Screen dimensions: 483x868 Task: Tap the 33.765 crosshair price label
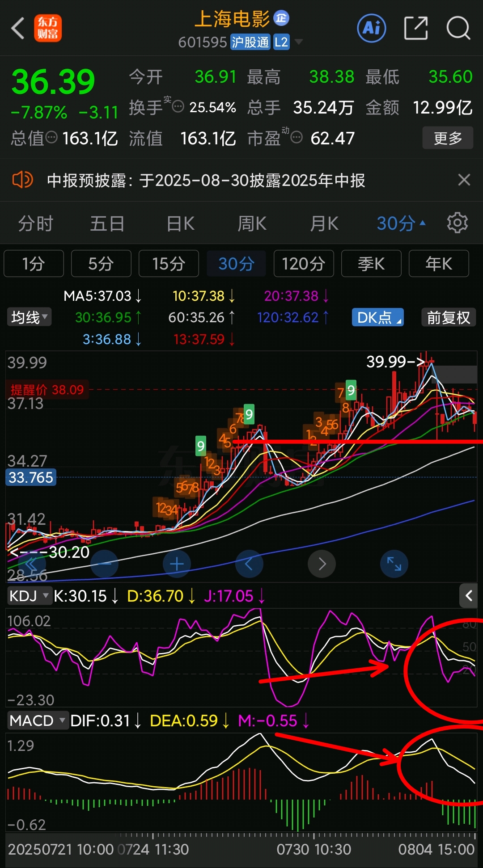pyautogui.click(x=31, y=477)
